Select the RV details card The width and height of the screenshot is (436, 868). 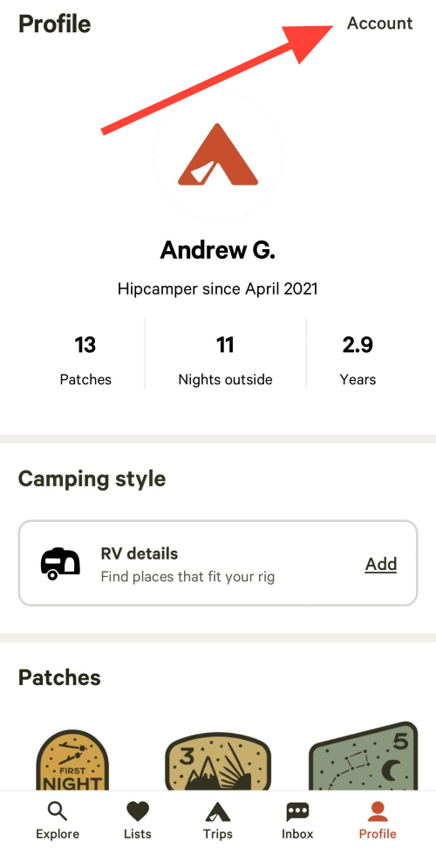coord(218,563)
